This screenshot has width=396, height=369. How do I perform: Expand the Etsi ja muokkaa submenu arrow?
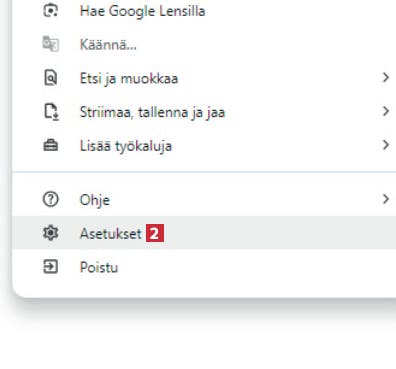(x=386, y=78)
